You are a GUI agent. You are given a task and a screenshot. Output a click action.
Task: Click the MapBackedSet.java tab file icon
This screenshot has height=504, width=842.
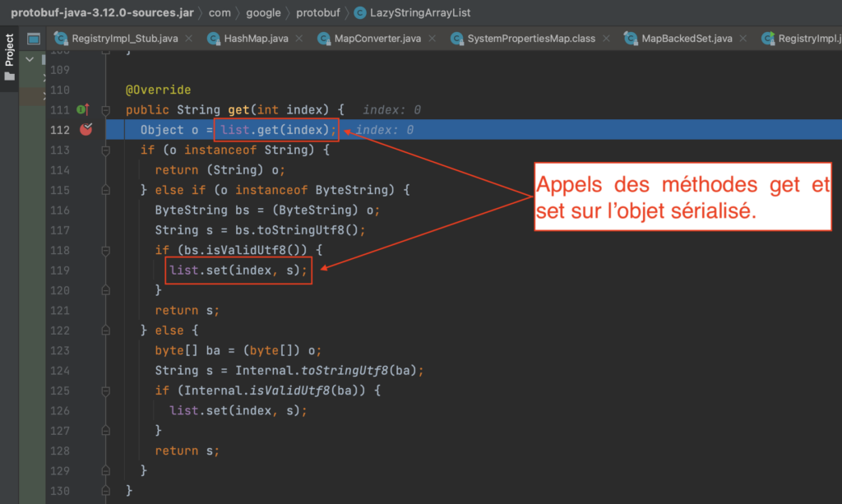[631, 39]
